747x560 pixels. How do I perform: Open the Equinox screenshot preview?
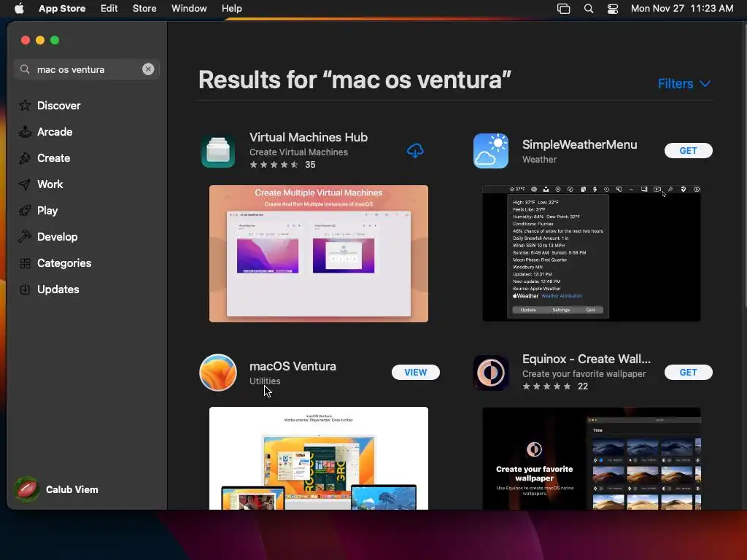coord(591,458)
